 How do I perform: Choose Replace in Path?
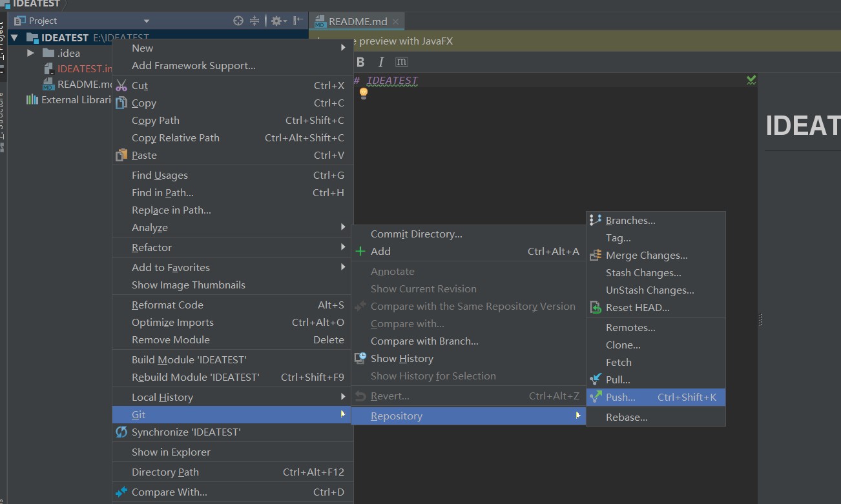tap(233, 210)
